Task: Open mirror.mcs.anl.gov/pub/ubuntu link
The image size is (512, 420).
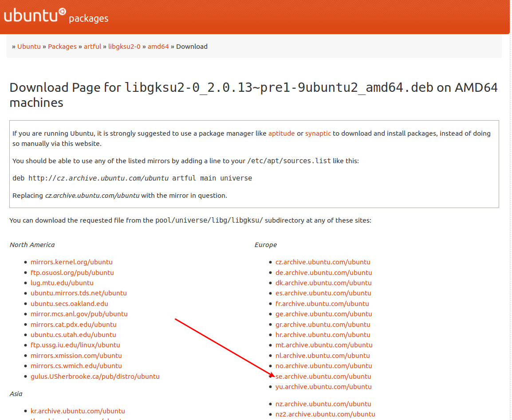Action: coord(79,314)
